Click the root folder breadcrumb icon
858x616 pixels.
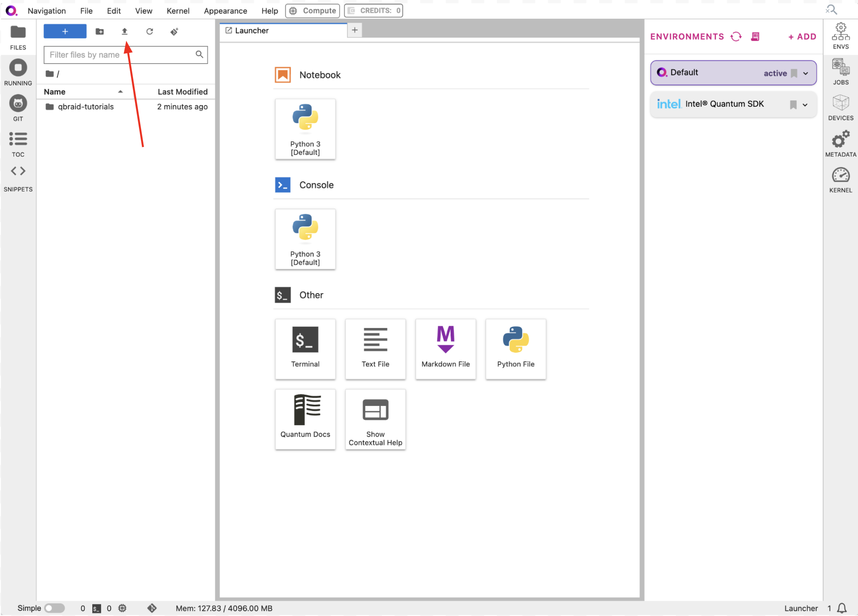[x=50, y=74]
